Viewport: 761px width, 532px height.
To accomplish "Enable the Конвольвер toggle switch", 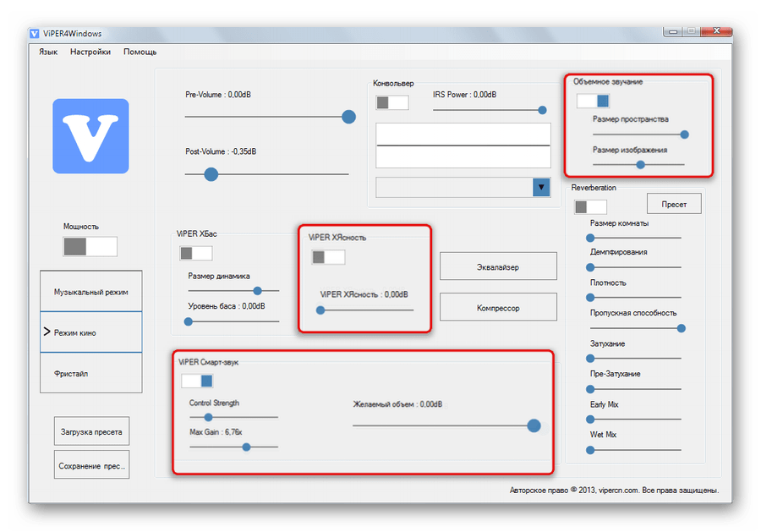I will pos(392,102).
